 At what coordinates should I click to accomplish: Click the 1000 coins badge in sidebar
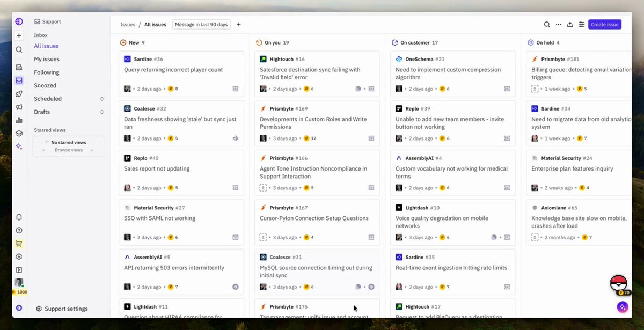(x=19, y=292)
